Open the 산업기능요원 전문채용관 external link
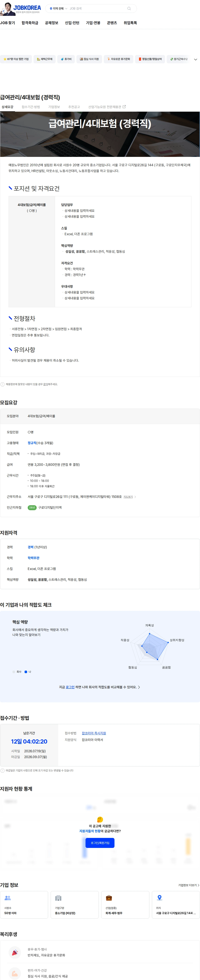This screenshot has height=980, width=200. (x=107, y=107)
